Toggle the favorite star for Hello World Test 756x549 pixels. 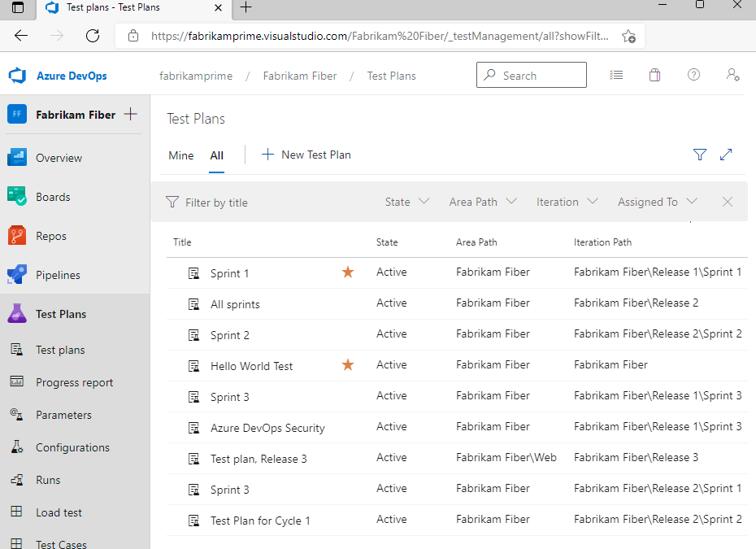click(348, 364)
